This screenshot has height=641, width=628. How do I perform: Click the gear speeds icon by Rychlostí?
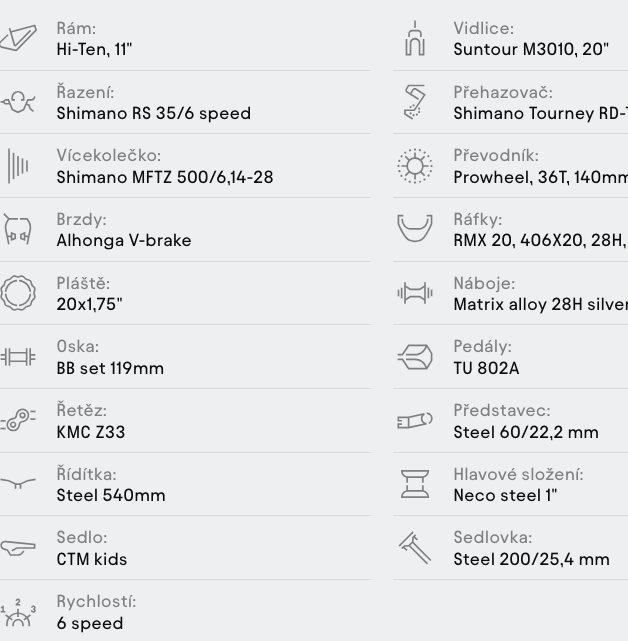click(18, 612)
